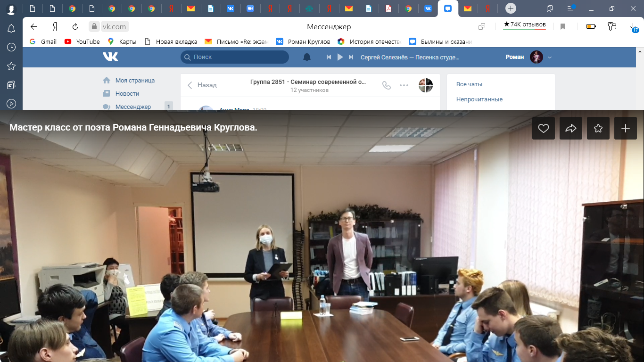The image size is (644, 362).
Task: Open the sidebar video play icon
Action: click(x=11, y=104)
